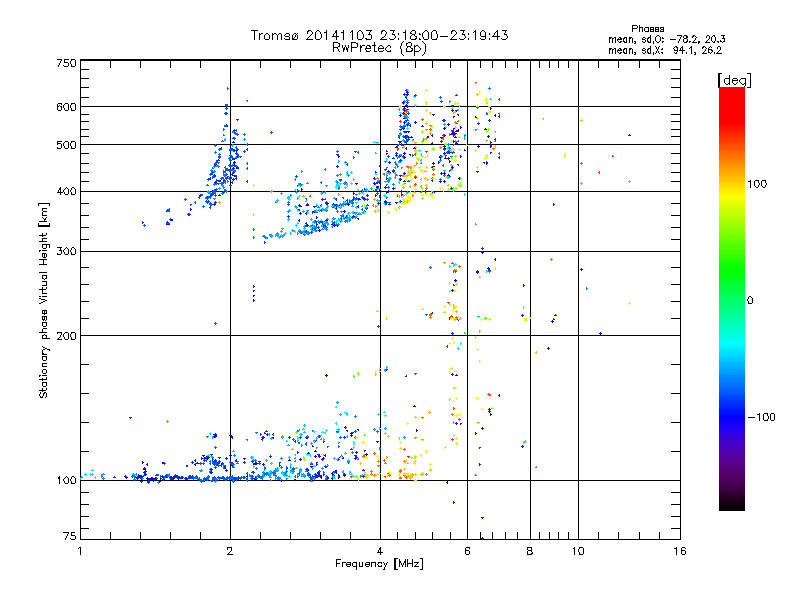Click the x-axis label '8'

point(530,551)
